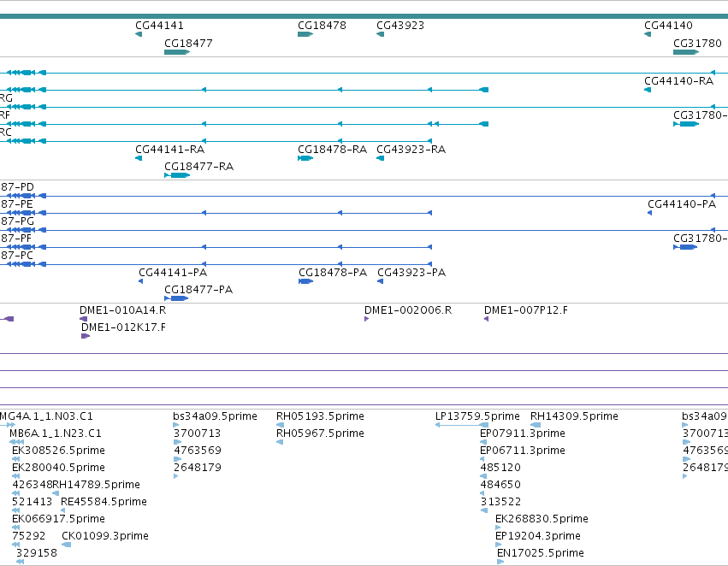Pick the EK280040.5prime EST label

click(58, 468)
